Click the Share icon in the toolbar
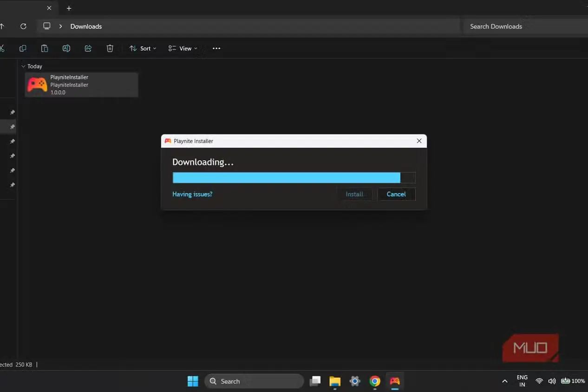Viewport: 588px width, 392px height. coord(88,48)
